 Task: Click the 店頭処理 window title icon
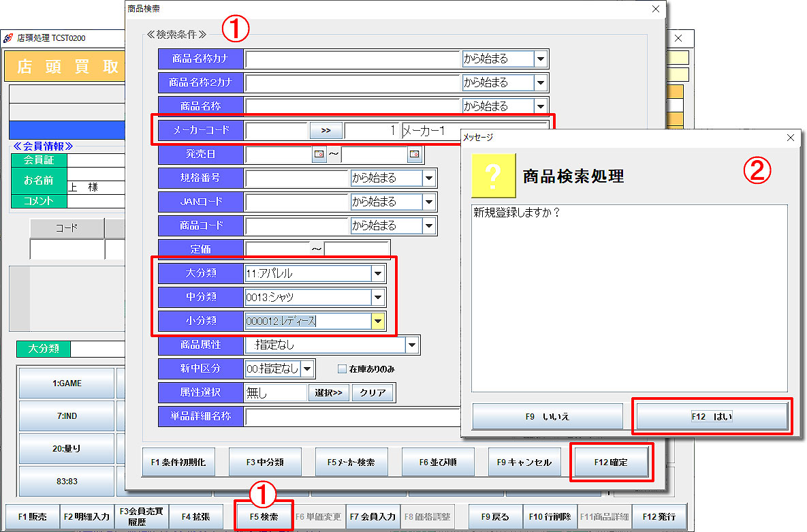tap(8, 38)
